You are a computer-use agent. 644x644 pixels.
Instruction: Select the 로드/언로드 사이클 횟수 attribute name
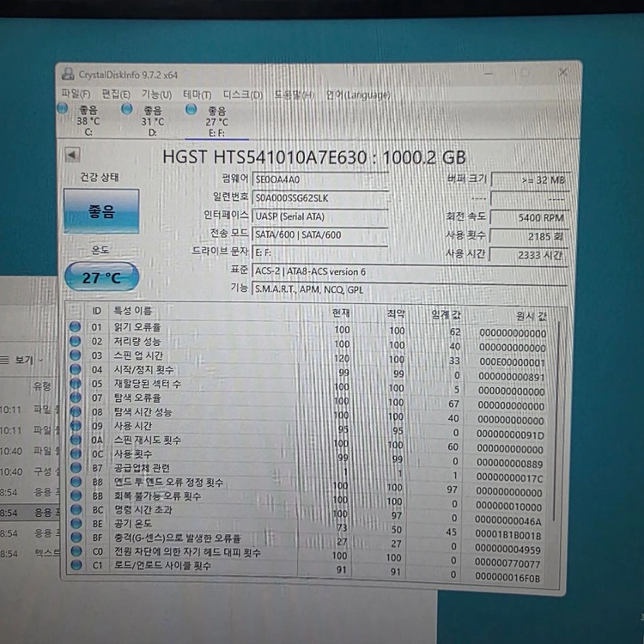pos(162,566)
